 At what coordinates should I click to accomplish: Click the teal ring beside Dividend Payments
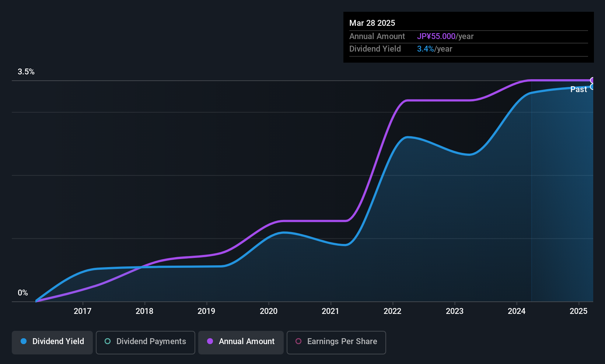point(108,342)
